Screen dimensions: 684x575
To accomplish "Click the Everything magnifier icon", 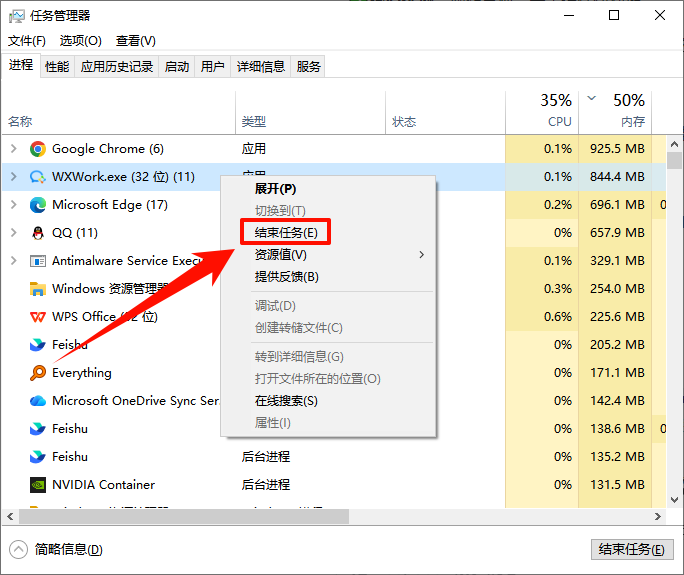I will 38,373.
